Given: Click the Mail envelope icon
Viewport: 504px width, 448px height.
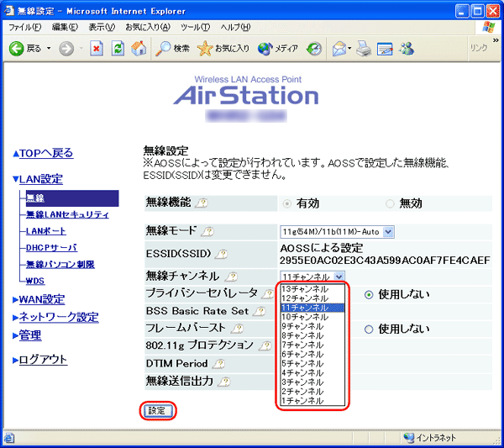Looking at the screenshot, I should (339, 49).
